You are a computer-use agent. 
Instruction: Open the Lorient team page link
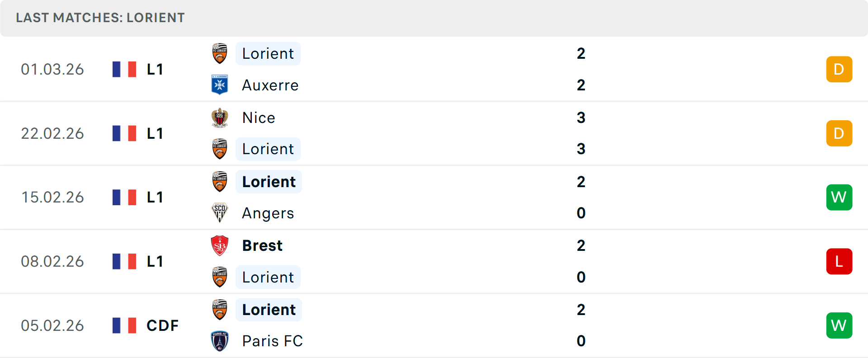point(268,53)
